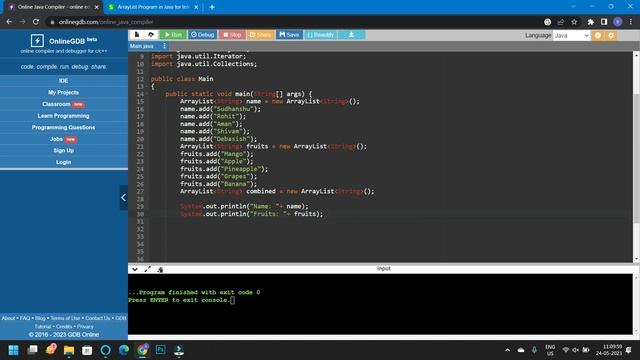Click the OnlineGDB logo icon
Screen dimensions: 640x360
pyautogui.click(x=37, y=40)
